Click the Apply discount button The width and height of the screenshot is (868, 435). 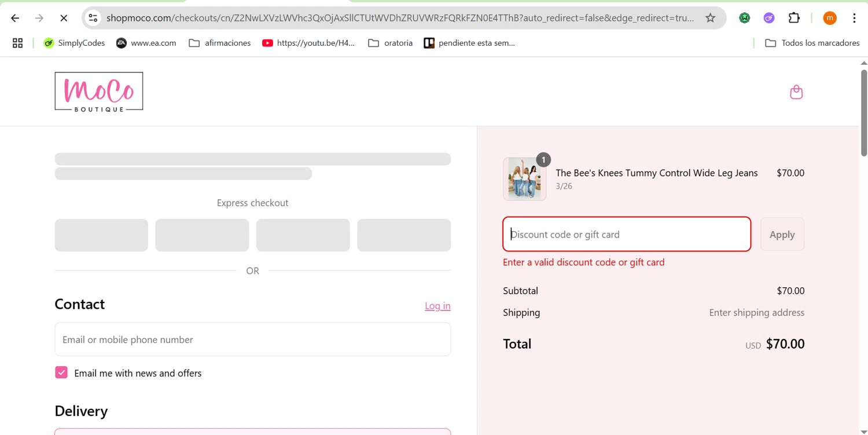click(782, 235)
